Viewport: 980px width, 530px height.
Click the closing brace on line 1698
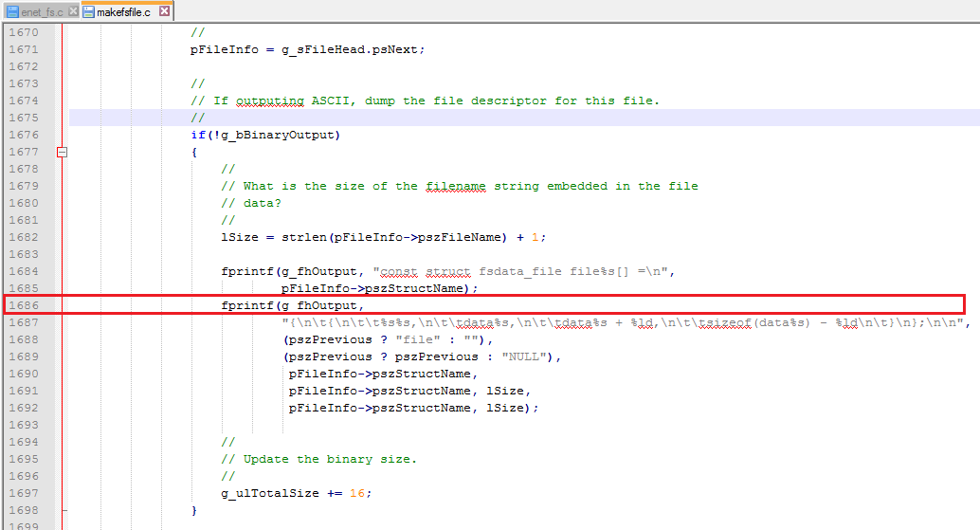(194, 511)
